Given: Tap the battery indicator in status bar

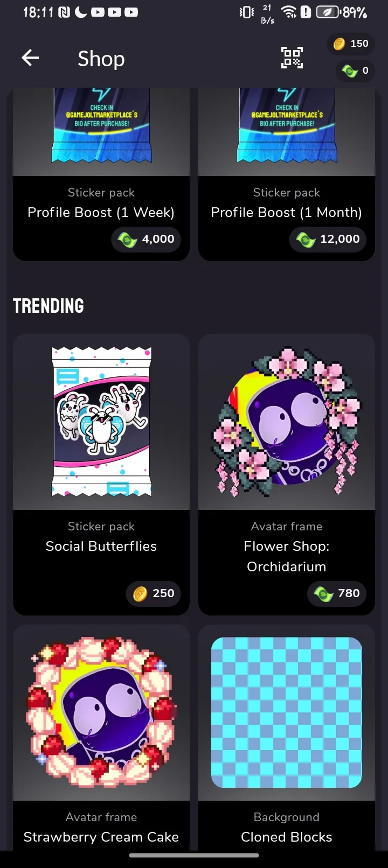Looking at the screenshot, I should coord(328,12).
